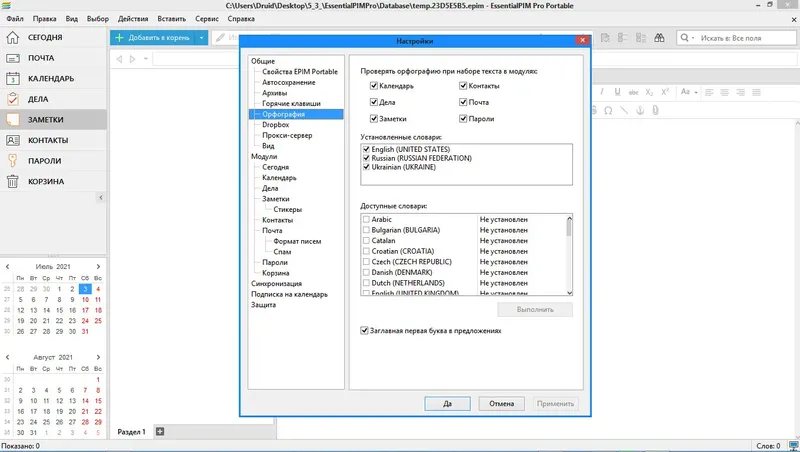Check the Arabic dictionary checkbox

(366, 219)
